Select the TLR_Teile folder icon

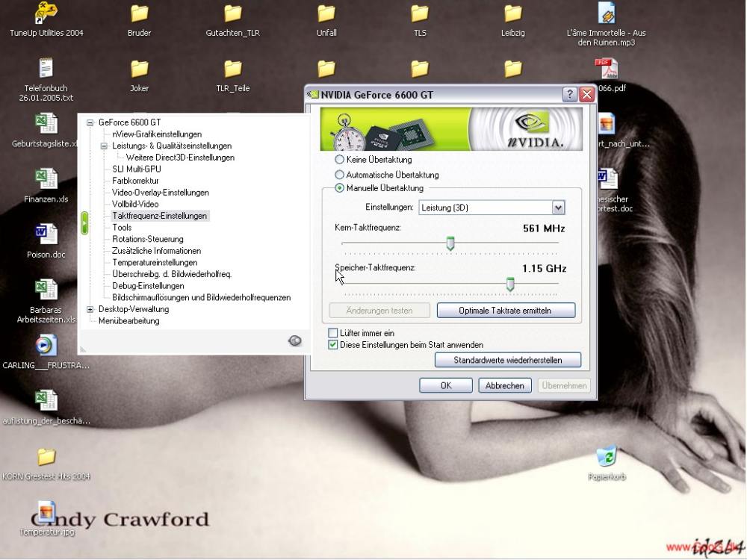coord(232,69)
